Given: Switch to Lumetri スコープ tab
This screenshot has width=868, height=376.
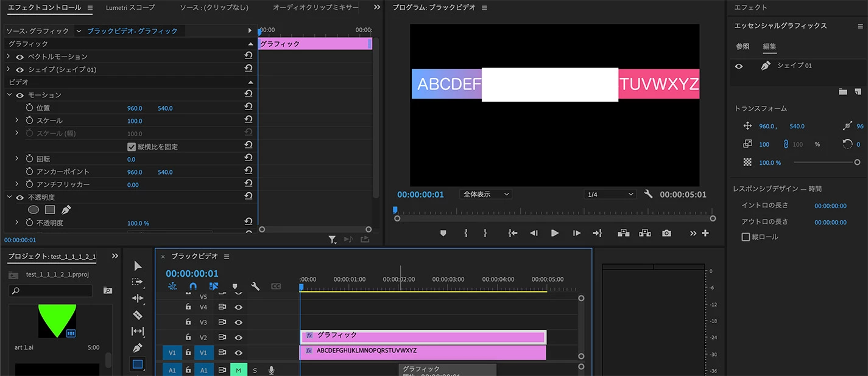Looking at the screenshot, I should click(x=130, y=7).
